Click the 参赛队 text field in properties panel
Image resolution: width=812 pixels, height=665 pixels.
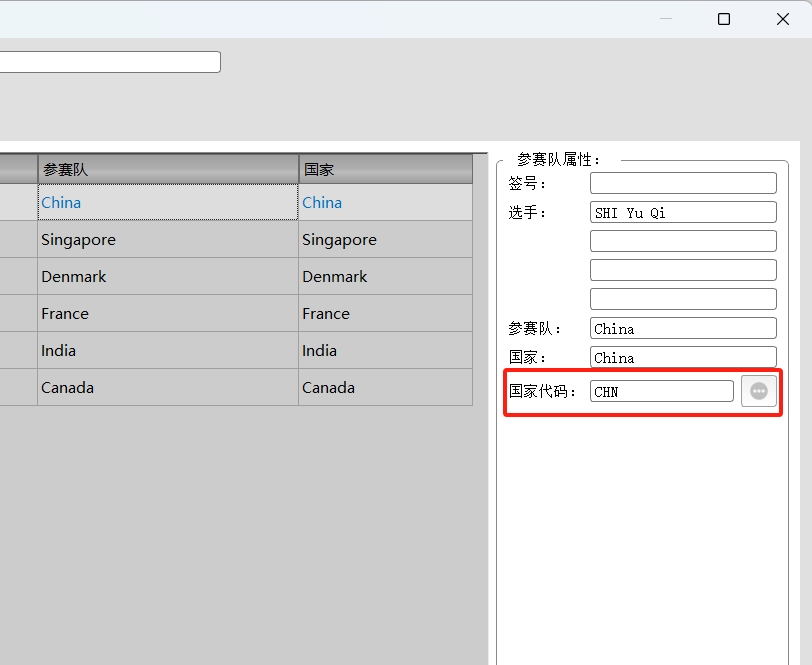(683, 328)
